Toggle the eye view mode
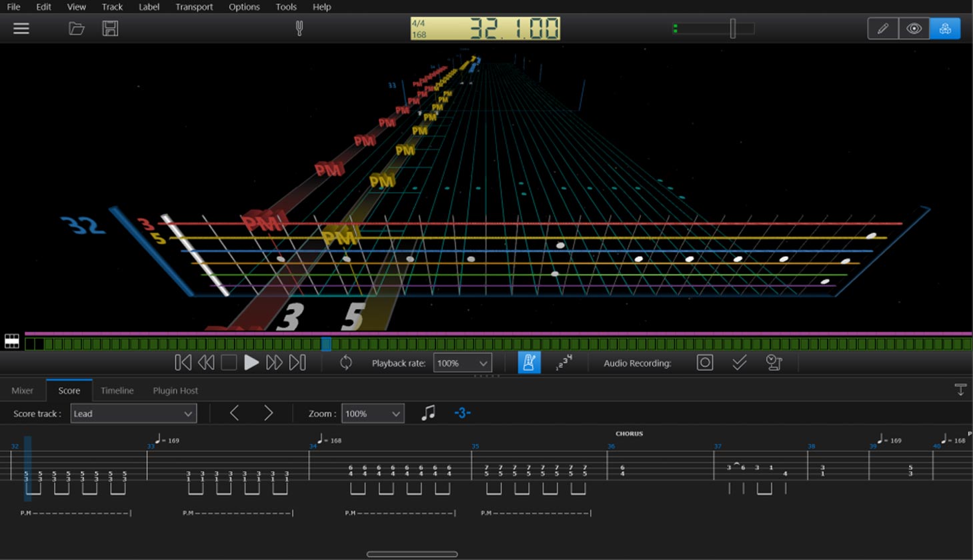 click(x=914, y=29)
